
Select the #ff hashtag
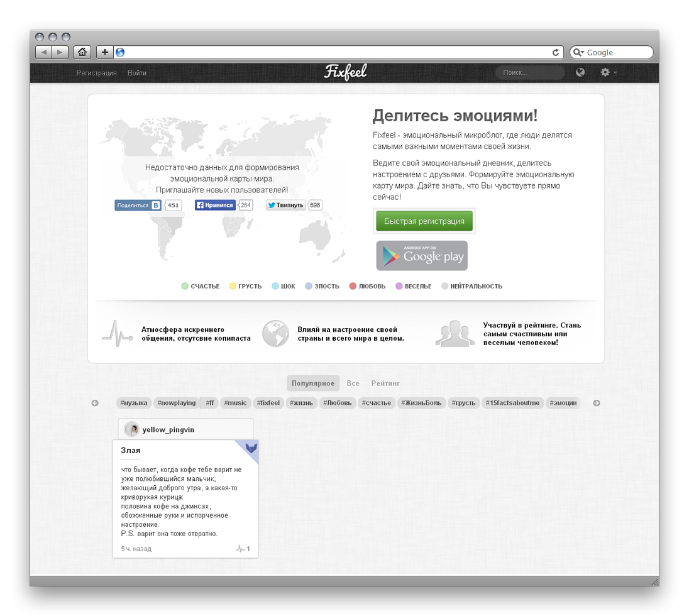click(210, 403)
